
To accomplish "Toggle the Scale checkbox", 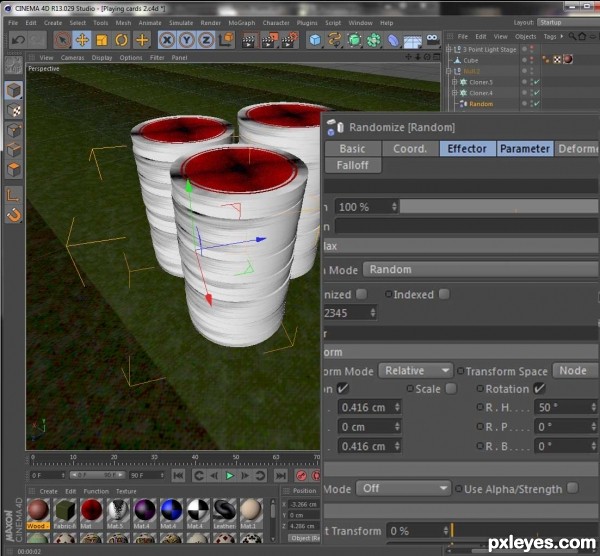I will click(x=451, y=389).
